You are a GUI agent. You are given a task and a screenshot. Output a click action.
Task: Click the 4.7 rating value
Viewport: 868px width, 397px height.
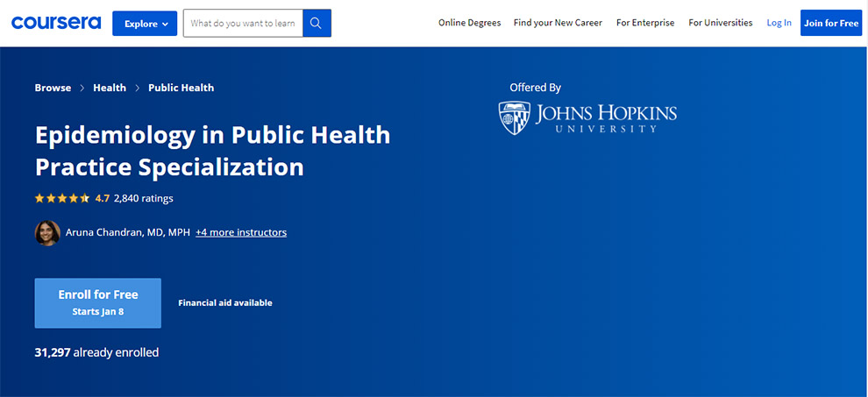103,198
